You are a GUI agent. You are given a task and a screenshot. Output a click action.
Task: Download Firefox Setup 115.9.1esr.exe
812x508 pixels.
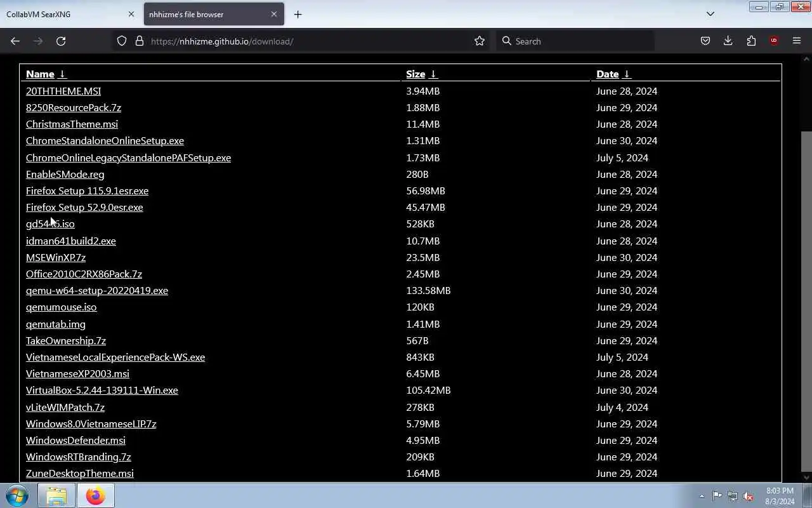pyautogui.click(x=87, y=190)
